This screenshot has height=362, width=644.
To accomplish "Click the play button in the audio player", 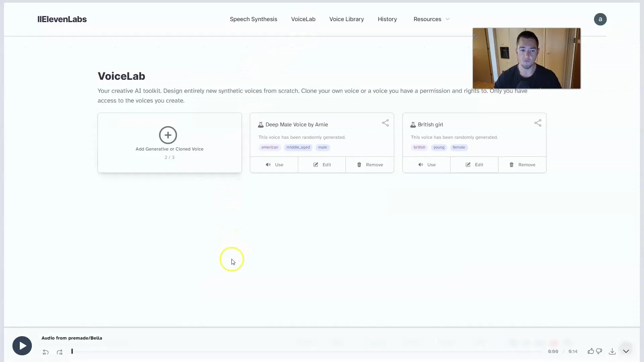I will [x=22, y=346].
